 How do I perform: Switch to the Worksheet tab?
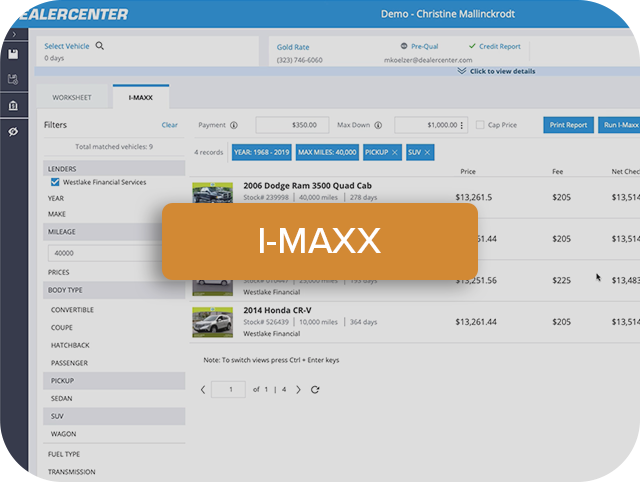(x=72, y=98)
